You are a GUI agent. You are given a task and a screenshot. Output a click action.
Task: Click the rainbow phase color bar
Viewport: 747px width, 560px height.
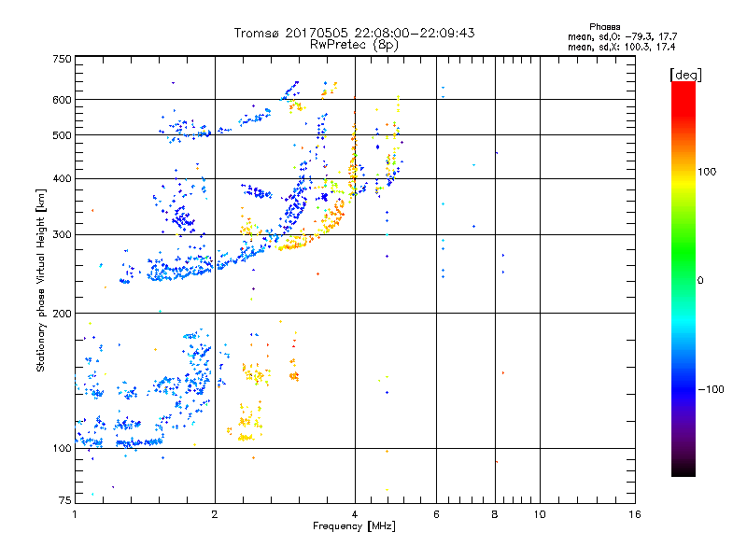(x=684, y=278)
